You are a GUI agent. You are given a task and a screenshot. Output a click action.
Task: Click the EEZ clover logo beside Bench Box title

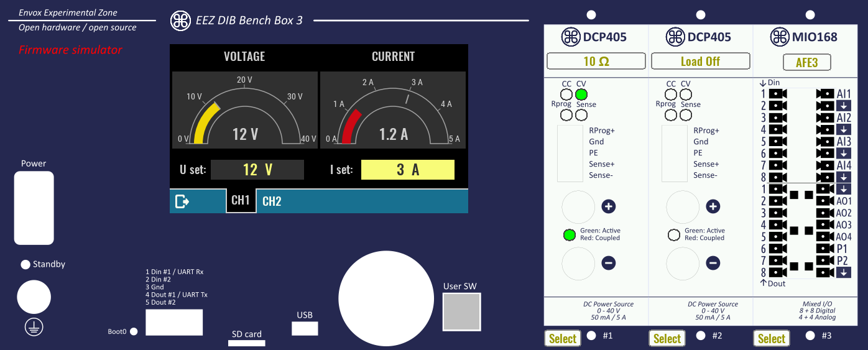[180, 20]
